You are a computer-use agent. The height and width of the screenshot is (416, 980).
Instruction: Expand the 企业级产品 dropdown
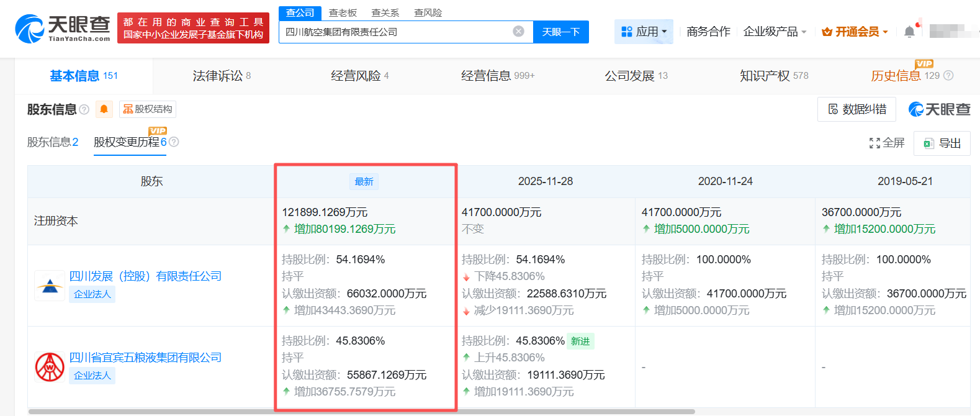(775, 32)
